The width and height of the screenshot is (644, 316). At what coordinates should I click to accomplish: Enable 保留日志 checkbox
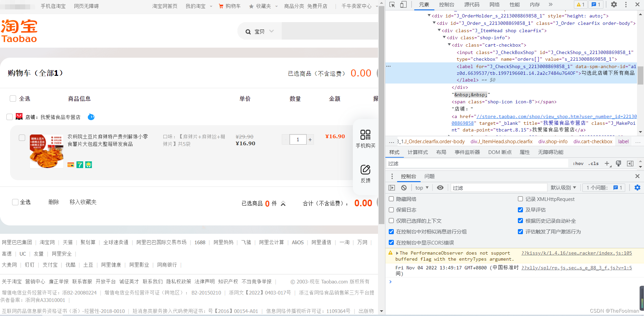(x=391, y=210)
